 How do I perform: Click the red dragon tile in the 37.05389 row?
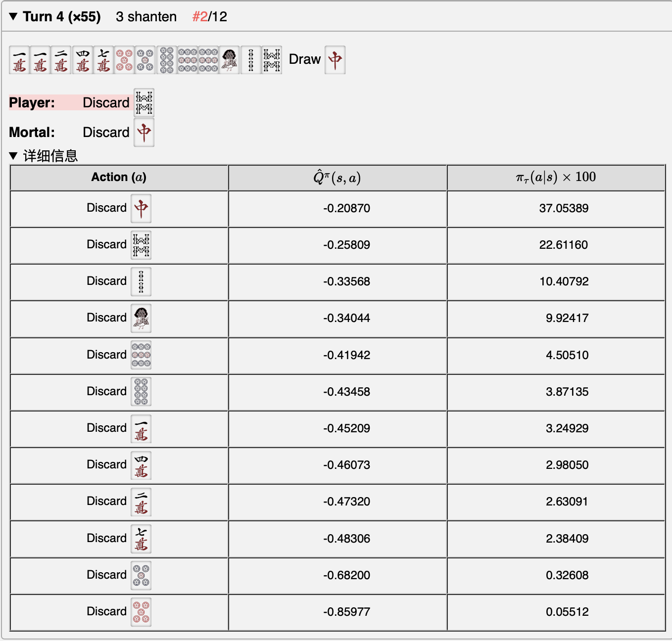point(141,209)
